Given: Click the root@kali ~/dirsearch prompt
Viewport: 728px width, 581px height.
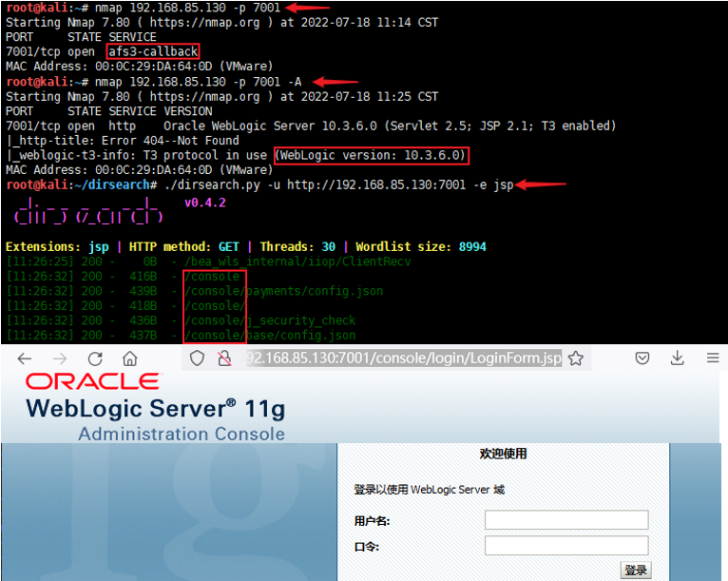Looking at the screenshot, I should tap(82, 184).
